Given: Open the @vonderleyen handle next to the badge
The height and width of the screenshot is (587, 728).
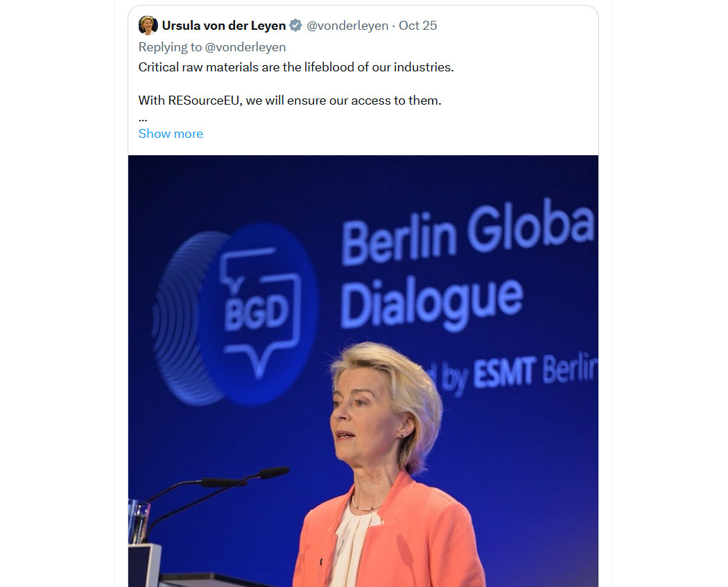Looking at the screenshot, I should click(347, 26).
